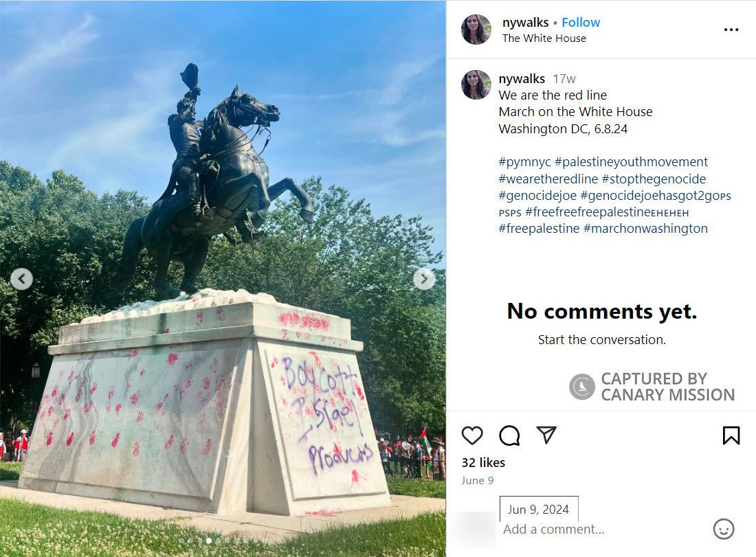The width and height of the screenshot is (756, 557).
Task: View the 32 likes list
Action: tap(483, 462)
